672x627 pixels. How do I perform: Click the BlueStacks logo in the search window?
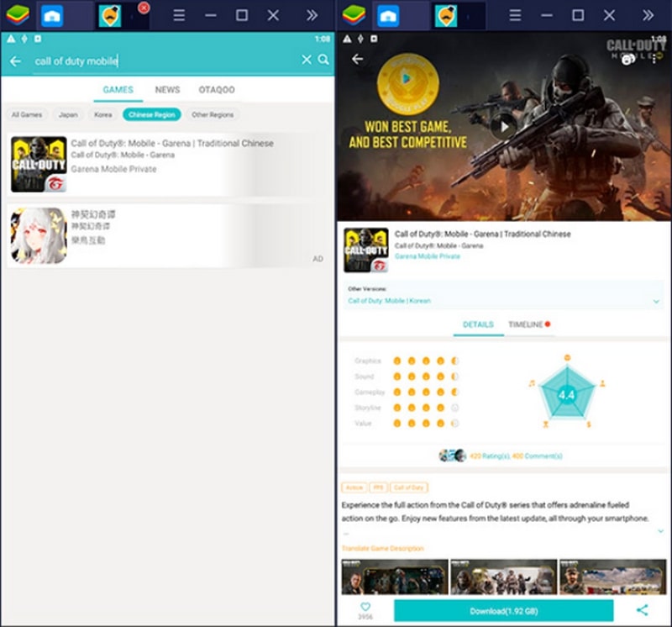pos(18,15)
